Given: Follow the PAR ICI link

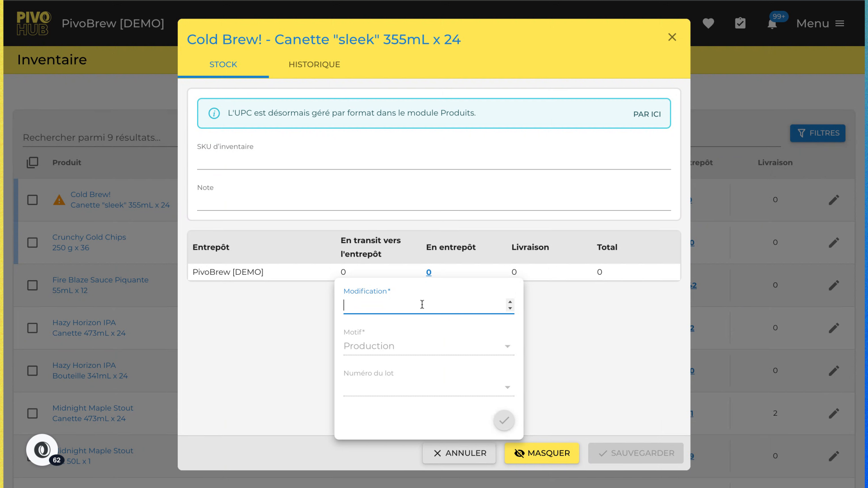Looking at the screenshot, I should pos(646,114).
